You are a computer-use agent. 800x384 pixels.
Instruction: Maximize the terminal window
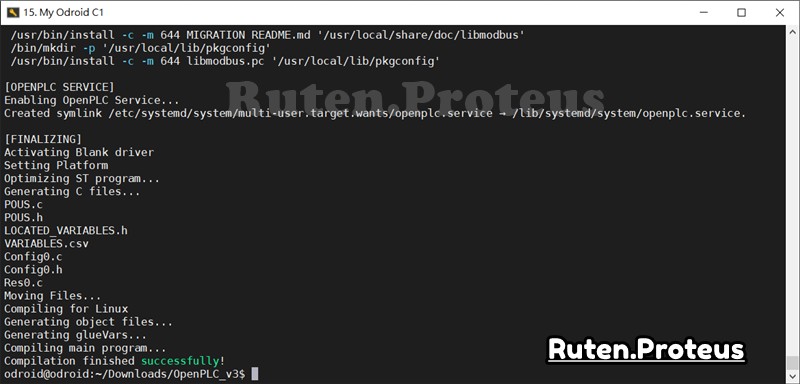point(741,13)
